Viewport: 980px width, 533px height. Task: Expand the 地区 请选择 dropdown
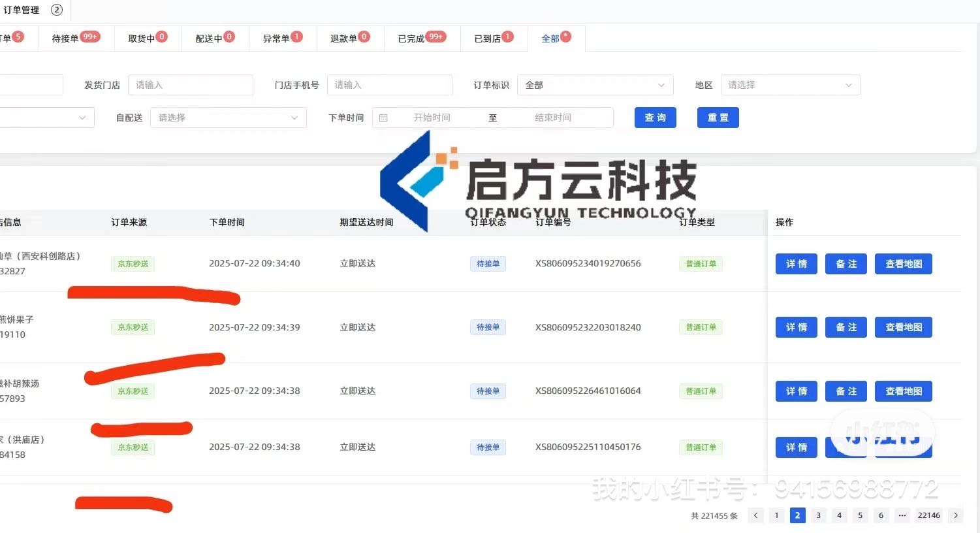pyautogui.click(x=790, y=85)
